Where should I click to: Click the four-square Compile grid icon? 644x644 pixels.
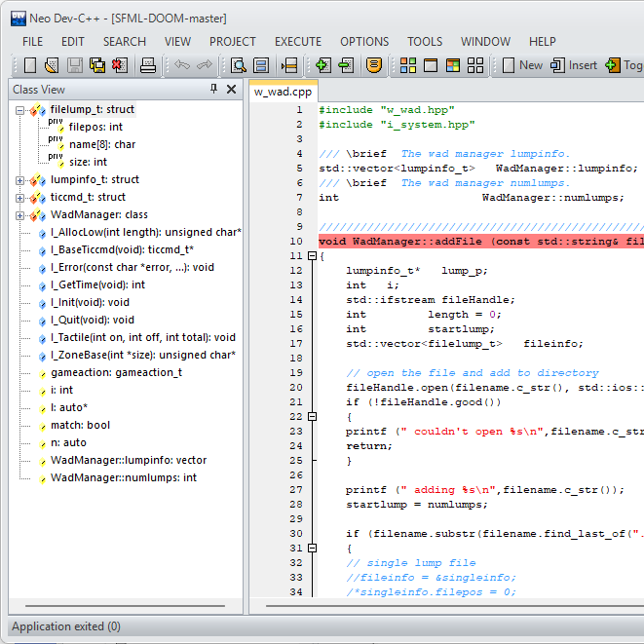(x=409, y=65)
